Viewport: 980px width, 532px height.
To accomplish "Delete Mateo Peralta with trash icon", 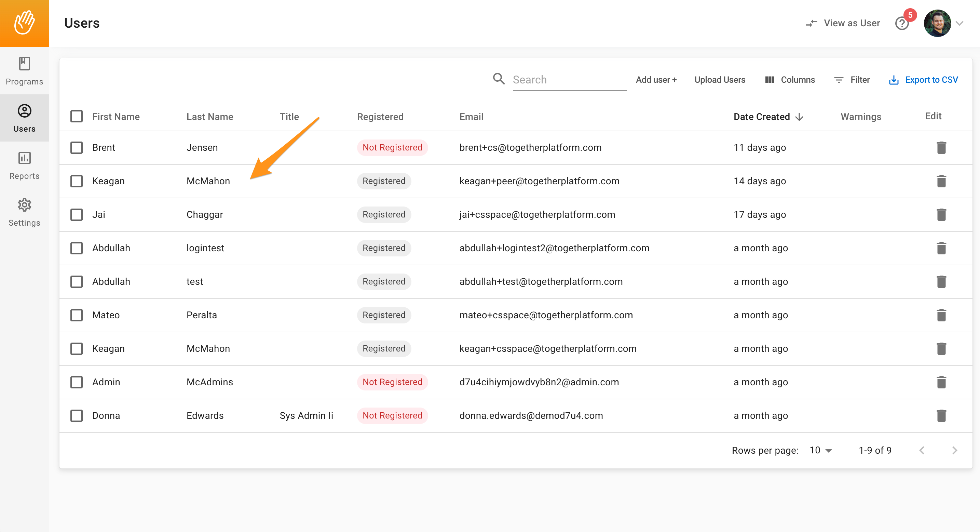I will [941, 315].
